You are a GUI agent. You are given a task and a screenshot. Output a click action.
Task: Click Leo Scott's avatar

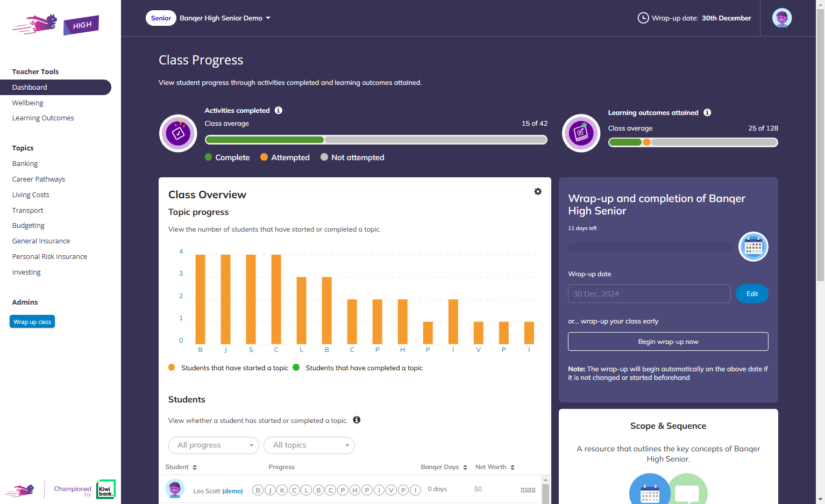click(x=175, y=489)
